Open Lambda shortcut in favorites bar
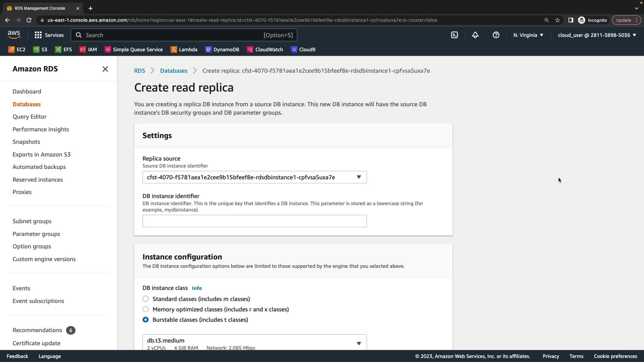 pos(184,50)
